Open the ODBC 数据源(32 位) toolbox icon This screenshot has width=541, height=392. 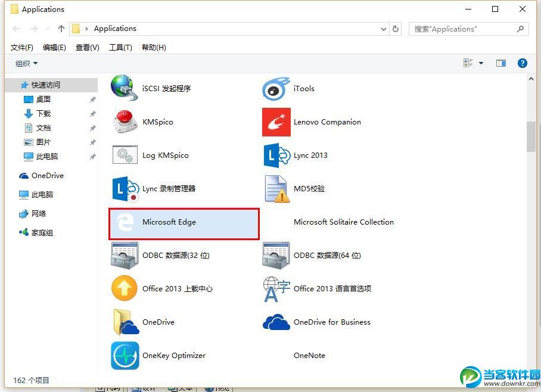click(x=125, y=256)
